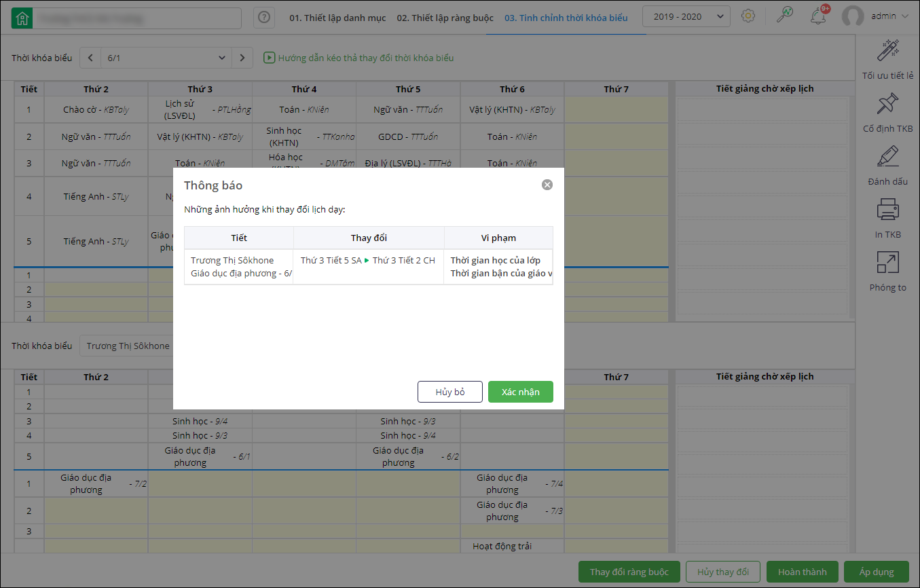Switch to 02. Thiết lập ràng buộc tab
The height and width of the screenshot is (588, 920).
tap(445, 18)
